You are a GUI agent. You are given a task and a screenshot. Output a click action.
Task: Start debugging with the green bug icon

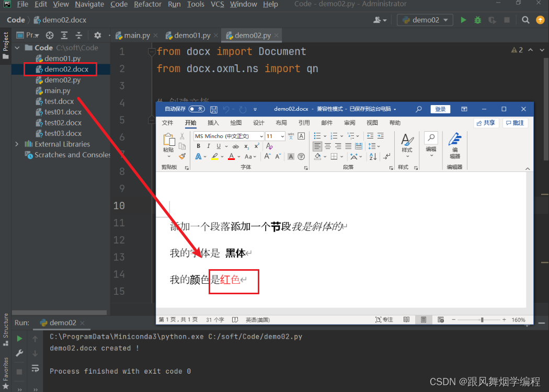click(x=477, y=20)
